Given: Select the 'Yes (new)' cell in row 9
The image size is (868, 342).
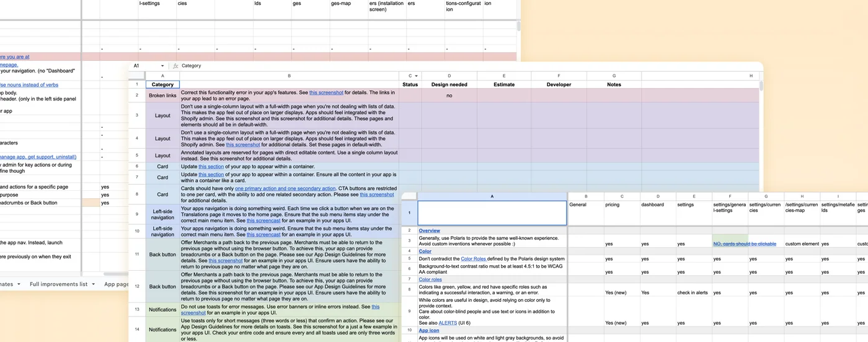Looking at the screenshot, I should tap(622, 312).
